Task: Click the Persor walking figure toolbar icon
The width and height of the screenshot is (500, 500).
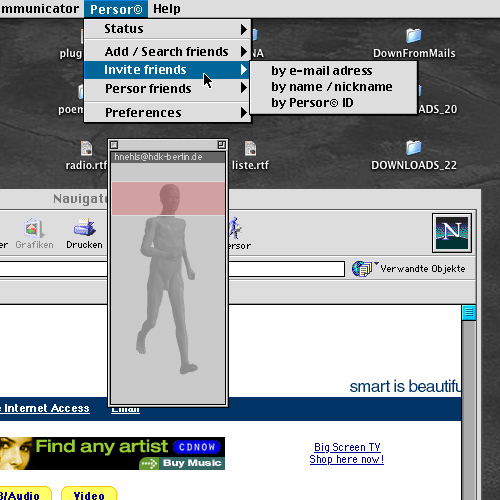Action: pos(235,228)
